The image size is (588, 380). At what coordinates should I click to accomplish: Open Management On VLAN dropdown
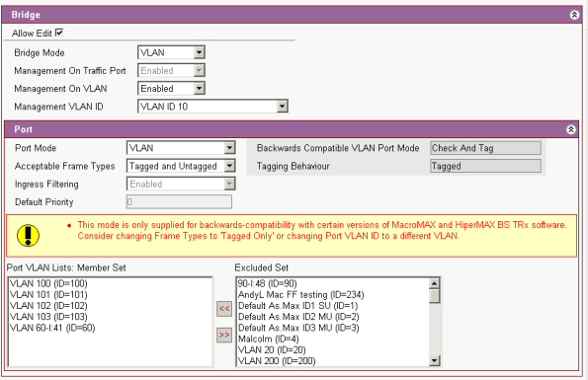171,89
